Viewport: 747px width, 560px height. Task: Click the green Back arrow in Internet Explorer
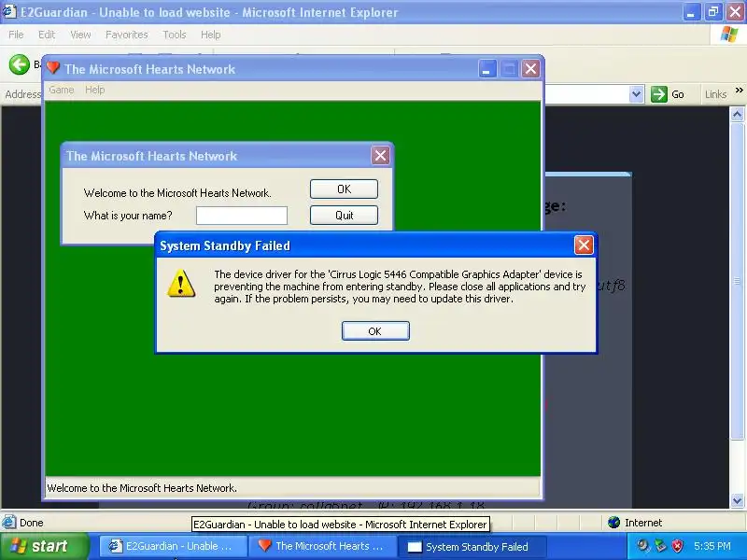point(20,64)
